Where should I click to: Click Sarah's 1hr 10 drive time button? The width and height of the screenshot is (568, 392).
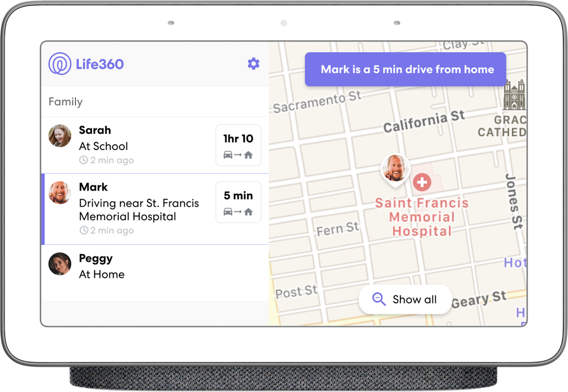click(238, 145)
